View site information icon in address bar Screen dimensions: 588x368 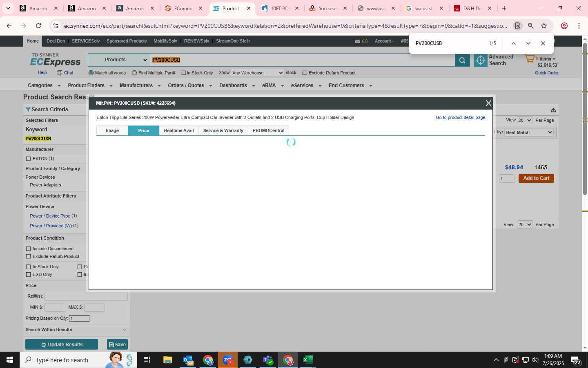pos(56,26)
